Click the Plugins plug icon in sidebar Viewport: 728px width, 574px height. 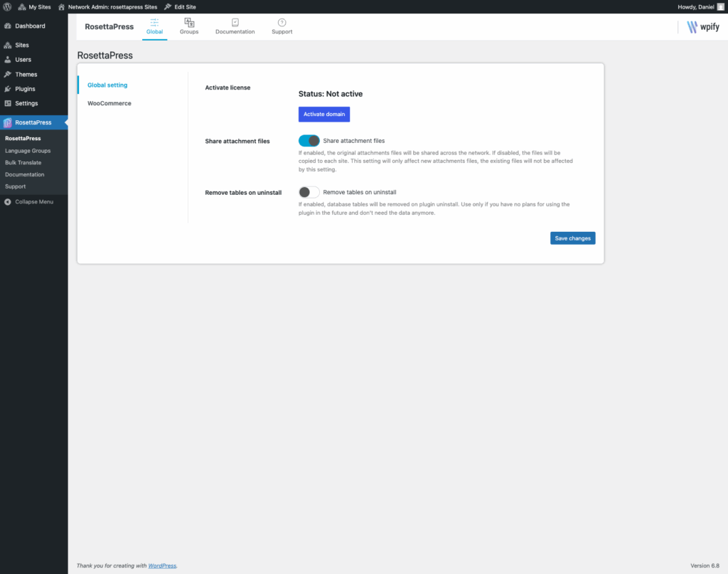tap(8, 89)
